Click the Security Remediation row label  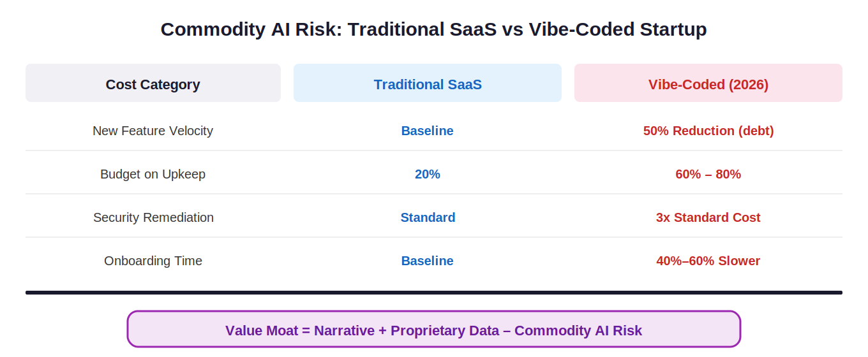pyautogui.click(x=153, y=217)
